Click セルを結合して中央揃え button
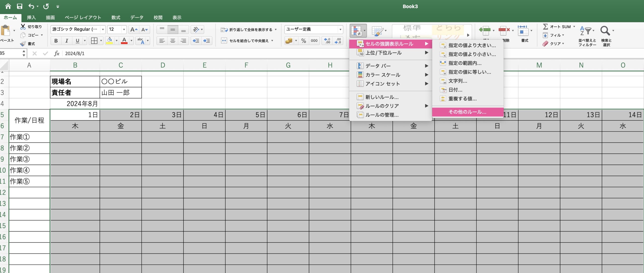This screenshot has width=644, height=273. coord(247,41)
